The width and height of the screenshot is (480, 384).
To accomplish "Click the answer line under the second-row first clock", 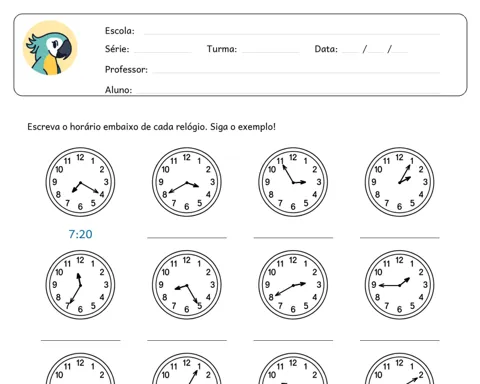I will pos(81,340).
